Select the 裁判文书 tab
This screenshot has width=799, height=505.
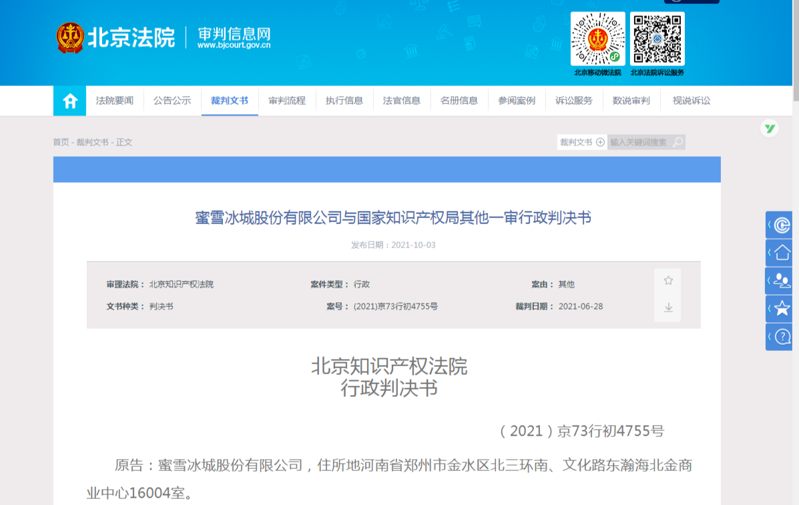pos(230,101)
